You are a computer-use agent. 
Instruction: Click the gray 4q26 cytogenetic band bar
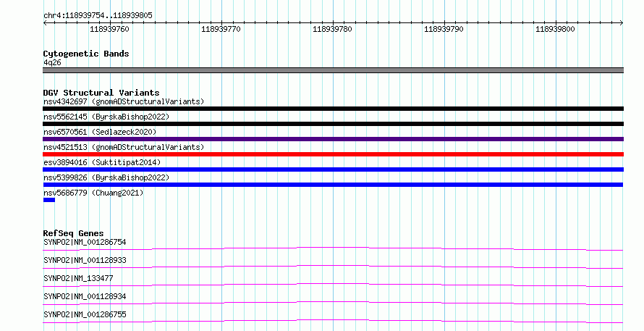coord(333,70)
